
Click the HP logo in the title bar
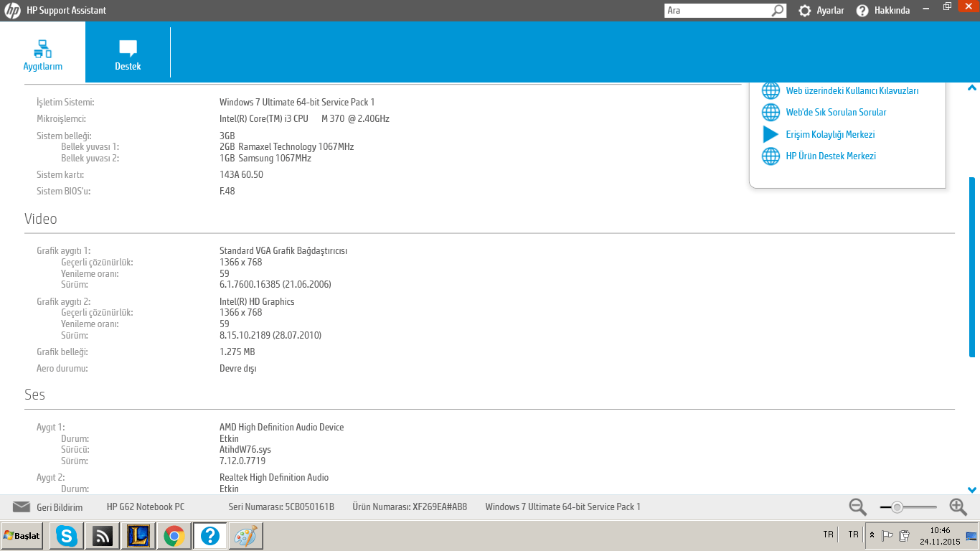(x=12, y=11)
